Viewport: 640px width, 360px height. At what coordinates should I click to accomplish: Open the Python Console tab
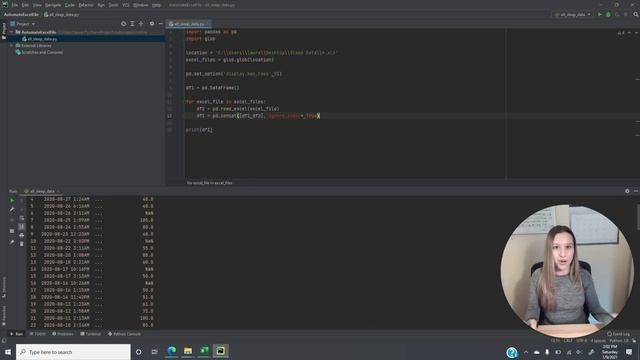[124, 334]
